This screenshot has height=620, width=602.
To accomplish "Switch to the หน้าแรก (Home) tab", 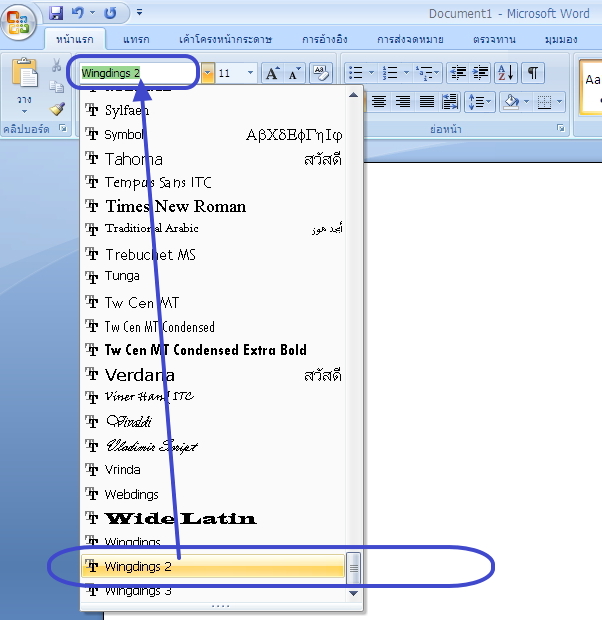I will click(75, 39).
